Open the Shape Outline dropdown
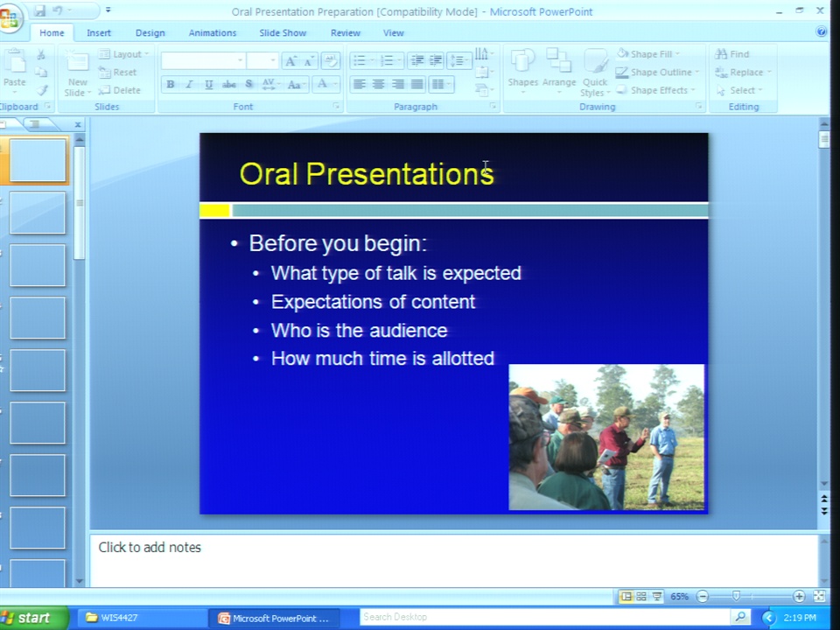Screen dimensions: 840x630 [x=658, y=72]
